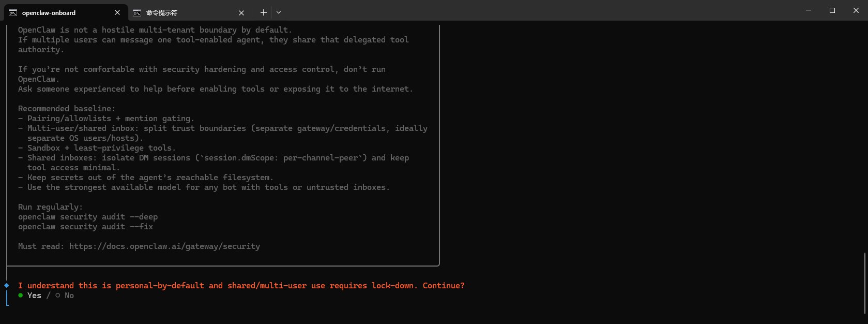This screenshot has height=324, width=868.
Task: Open the docs.openclaw.ai gateway security link
Action: click(164, 246)
